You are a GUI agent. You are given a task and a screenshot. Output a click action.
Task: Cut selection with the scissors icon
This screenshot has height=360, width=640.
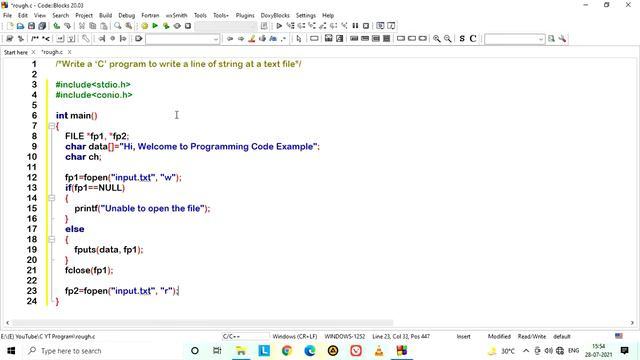[82, 26]
